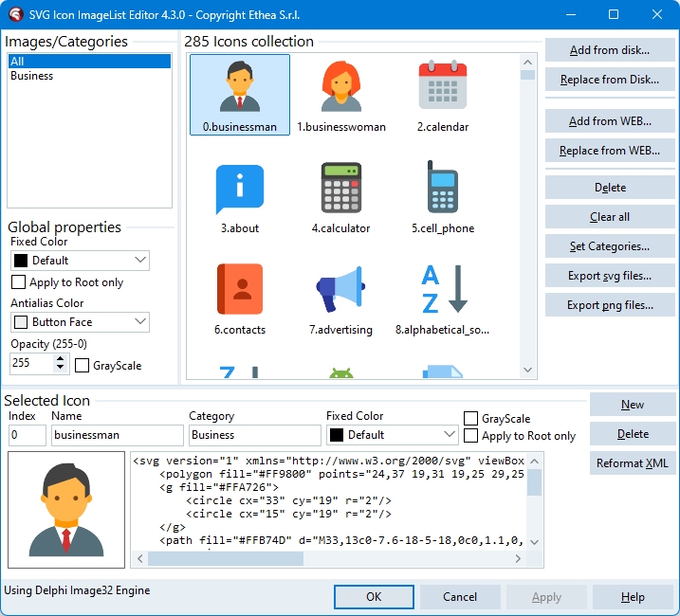Screen dimensions: 680x616
Task: Click Export svg files button
Action: point(610,276)
